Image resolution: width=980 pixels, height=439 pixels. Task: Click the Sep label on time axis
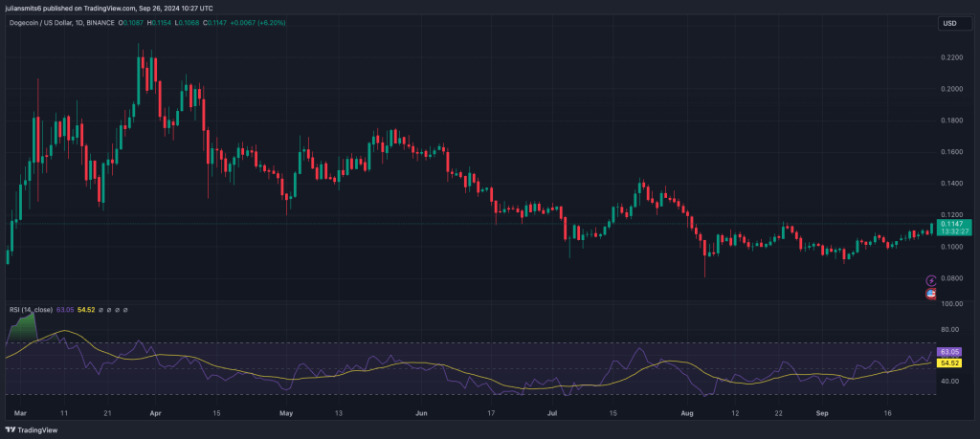pyautogui.click(x=822, y=413)
